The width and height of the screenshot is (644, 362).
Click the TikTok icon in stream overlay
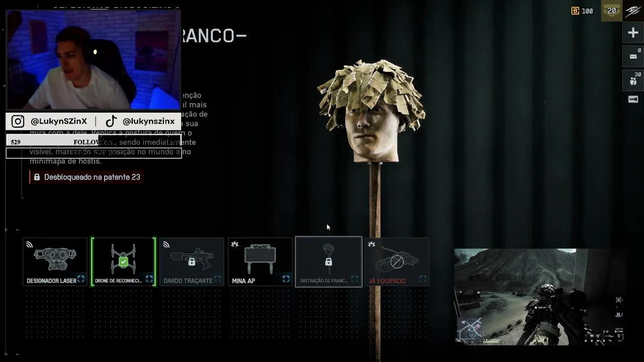(x=111, y=122)
